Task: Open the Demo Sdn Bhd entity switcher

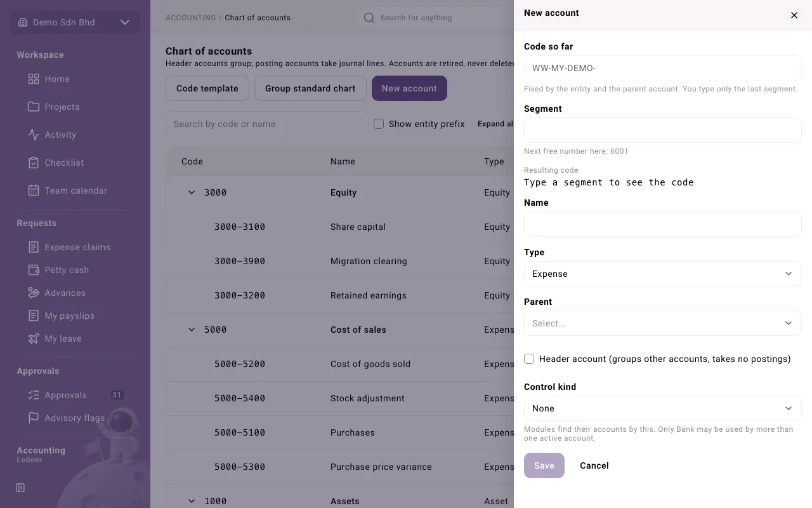Action: click(75, 22)
